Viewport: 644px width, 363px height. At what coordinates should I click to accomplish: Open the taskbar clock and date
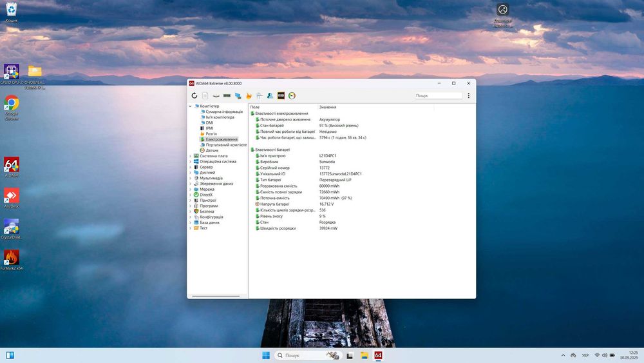click(x=629, y=355)
